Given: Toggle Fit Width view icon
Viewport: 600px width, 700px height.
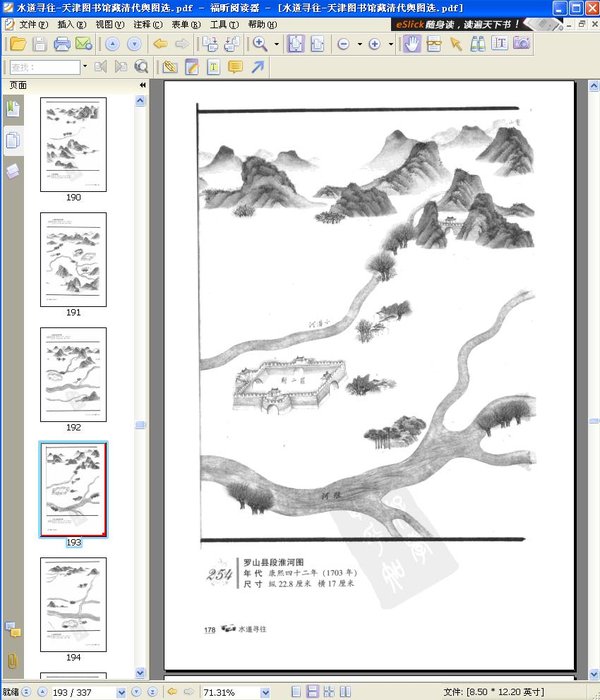Looking at the screenshot, I should 317,44.
